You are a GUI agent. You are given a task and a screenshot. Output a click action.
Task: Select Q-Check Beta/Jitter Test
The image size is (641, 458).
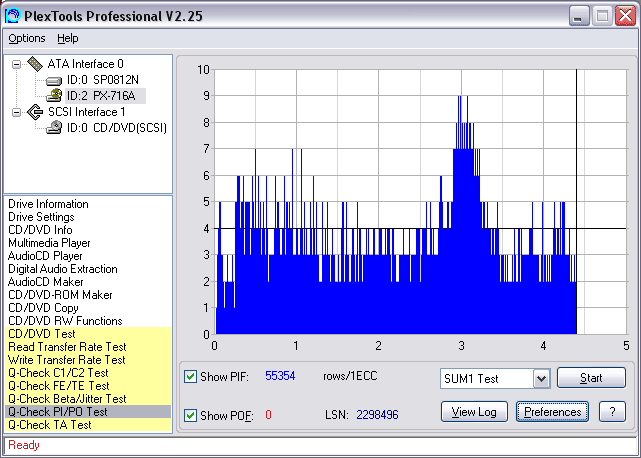88,399
